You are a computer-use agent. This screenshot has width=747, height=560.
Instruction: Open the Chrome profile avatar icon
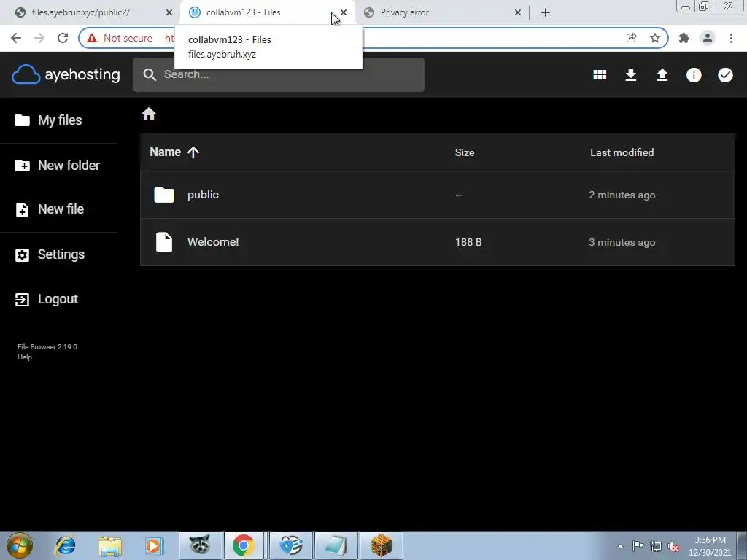click(708, 38)
